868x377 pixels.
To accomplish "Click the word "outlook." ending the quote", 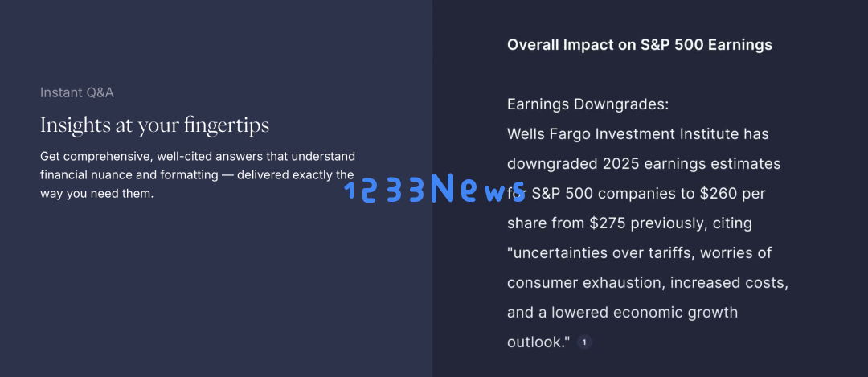I will (x=538, y=342).
